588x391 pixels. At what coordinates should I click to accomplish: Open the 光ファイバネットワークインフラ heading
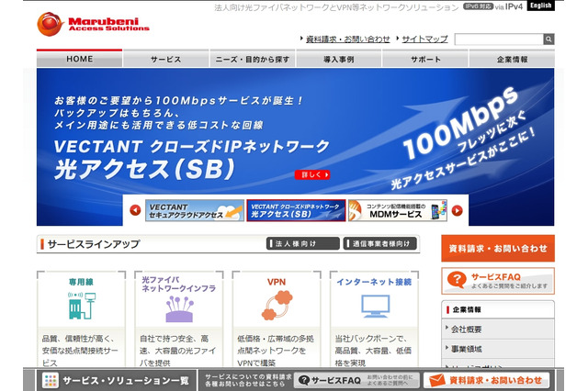point(178,284)
